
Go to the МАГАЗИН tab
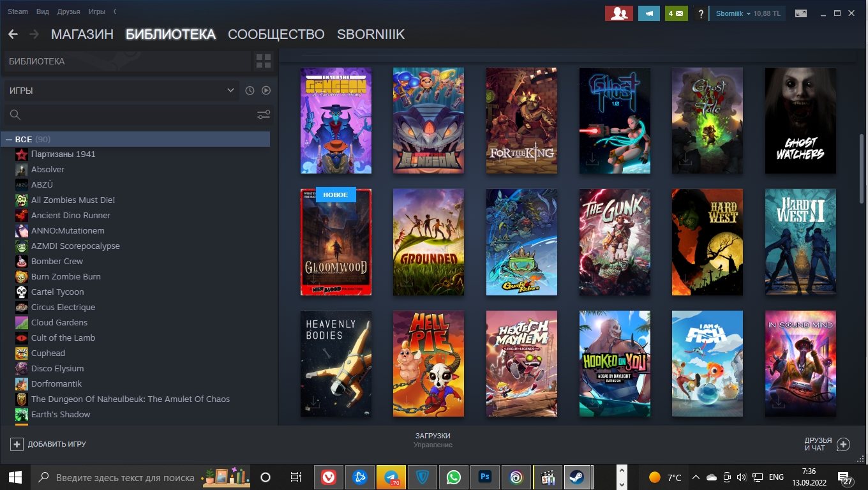pyautogui.click(x=82, y=34)
